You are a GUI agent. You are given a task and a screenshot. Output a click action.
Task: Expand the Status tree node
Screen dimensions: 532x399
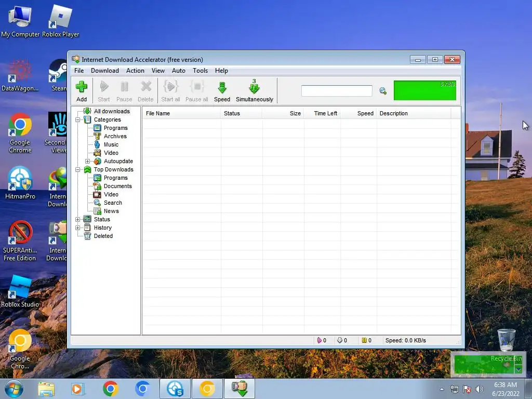point(78,220)
